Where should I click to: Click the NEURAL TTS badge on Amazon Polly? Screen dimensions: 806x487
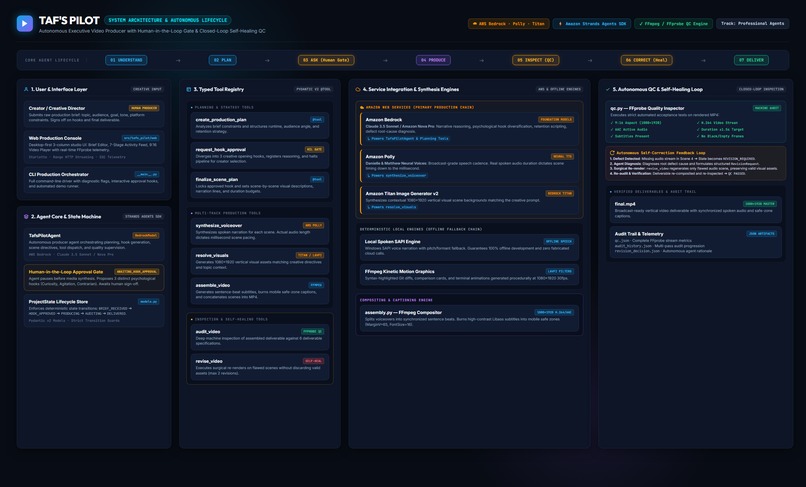click(x=562, y=157)
